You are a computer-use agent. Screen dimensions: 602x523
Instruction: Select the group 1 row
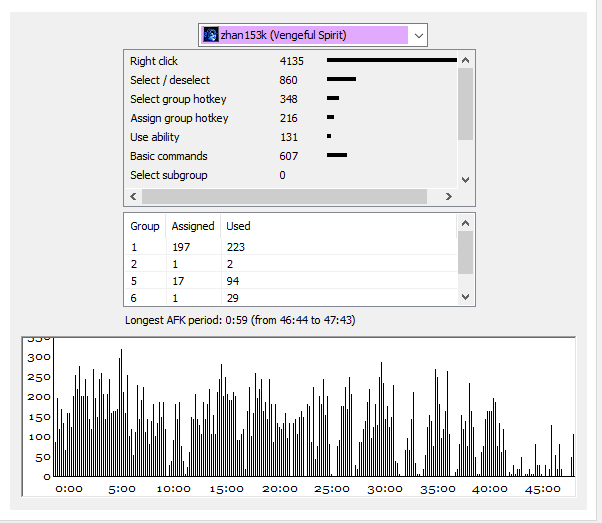[291, 247]
